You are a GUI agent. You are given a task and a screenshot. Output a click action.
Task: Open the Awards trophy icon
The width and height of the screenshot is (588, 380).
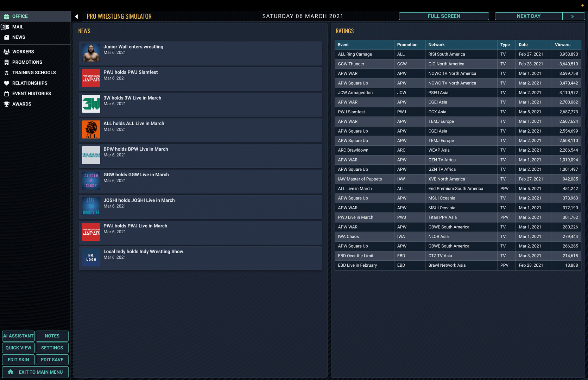tap(6, 104)
